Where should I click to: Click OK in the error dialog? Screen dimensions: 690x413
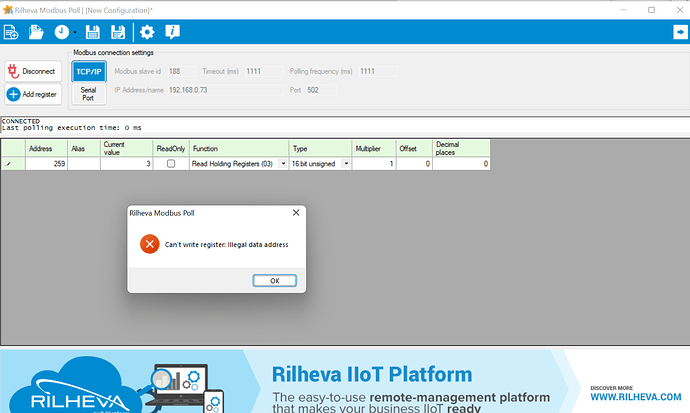(x=275, y=281)
